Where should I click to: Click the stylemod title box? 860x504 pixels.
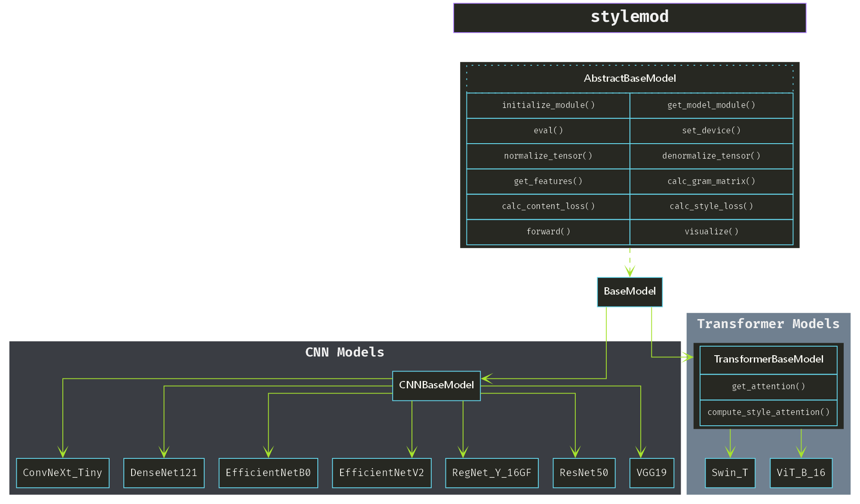[630, 18]
